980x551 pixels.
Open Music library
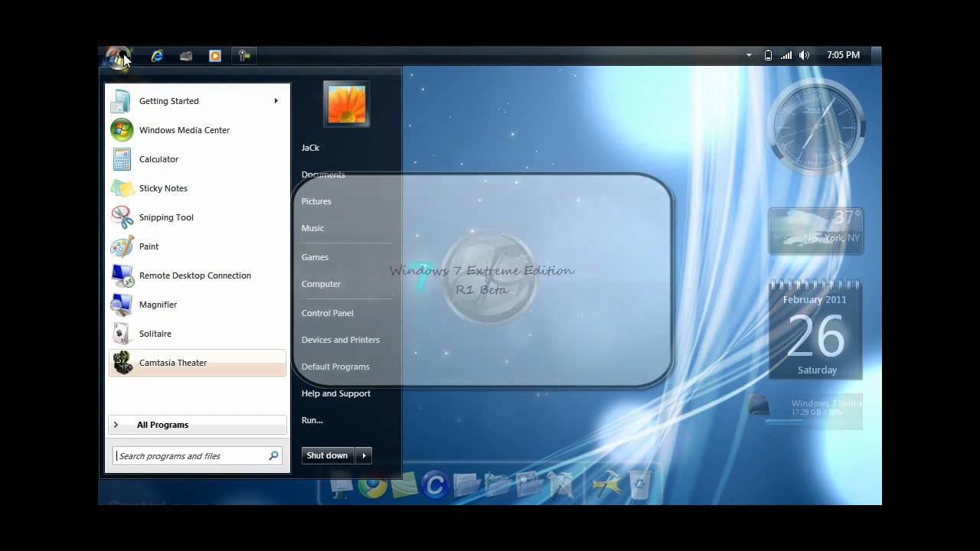point(312,228)
